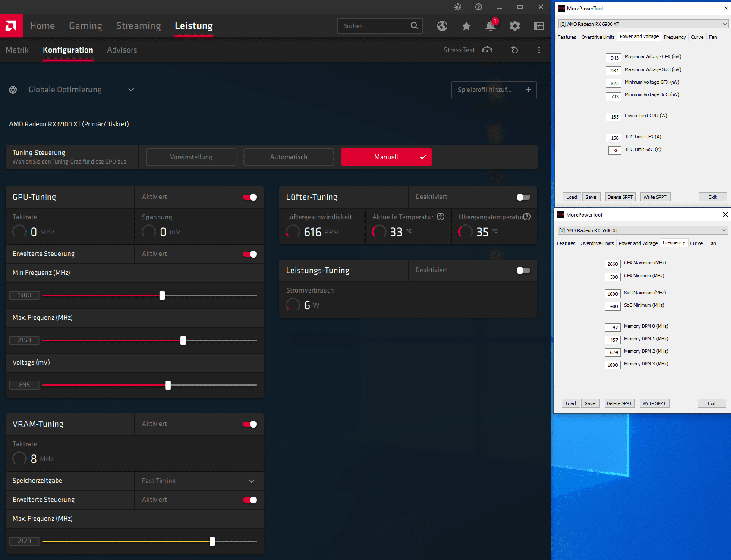
Task: Click top MorePowerTool window title icon
Action: pos(561,8)
